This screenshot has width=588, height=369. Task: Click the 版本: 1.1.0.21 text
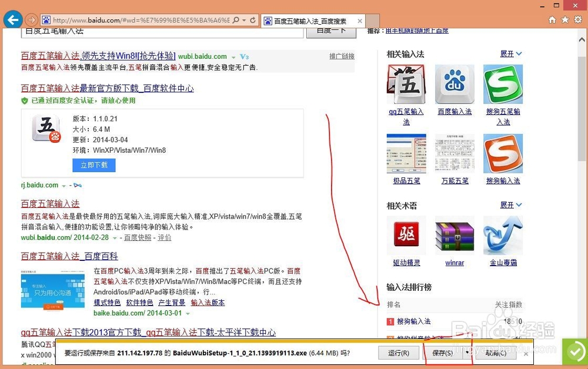pos(95,119)
